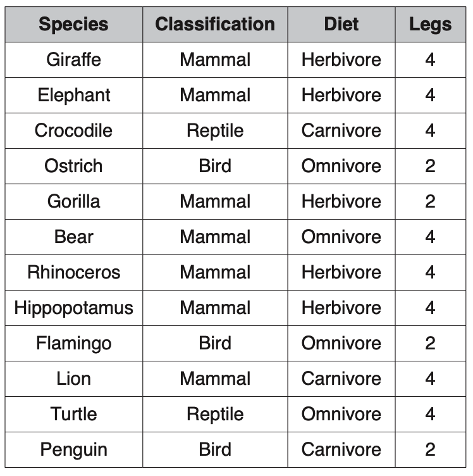
Task: Click the Crocodile cell
Action: coord(74,131)
